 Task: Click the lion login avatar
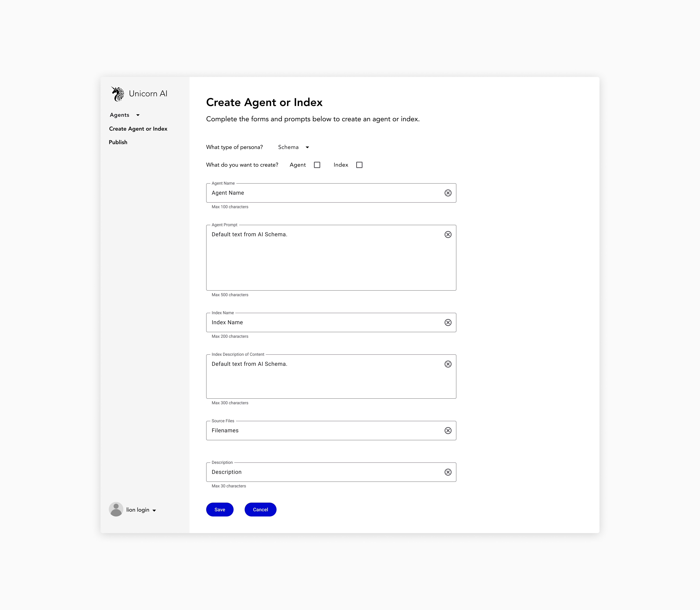click(x=116, y=509)
